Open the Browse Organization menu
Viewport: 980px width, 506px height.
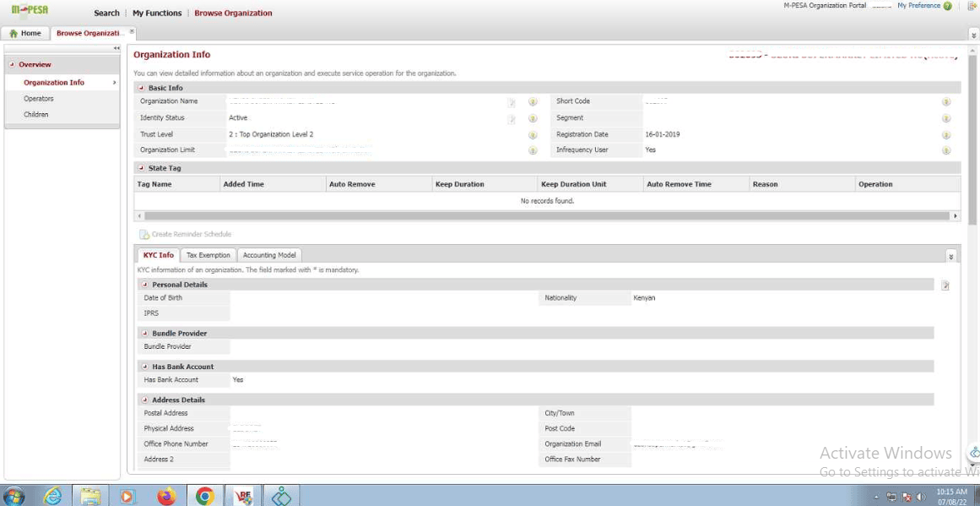[233, 13]
